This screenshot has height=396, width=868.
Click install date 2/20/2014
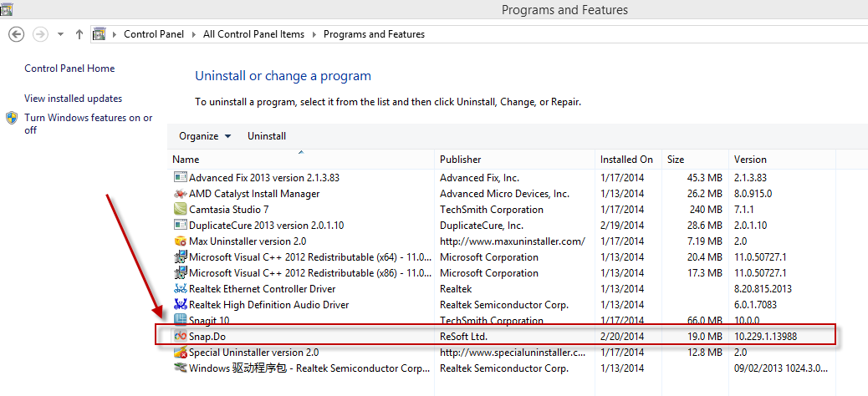click(622, 337)
